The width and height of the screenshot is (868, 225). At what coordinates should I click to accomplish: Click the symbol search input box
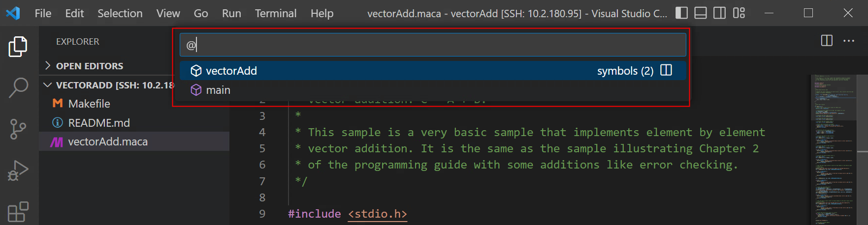(433, 45)
